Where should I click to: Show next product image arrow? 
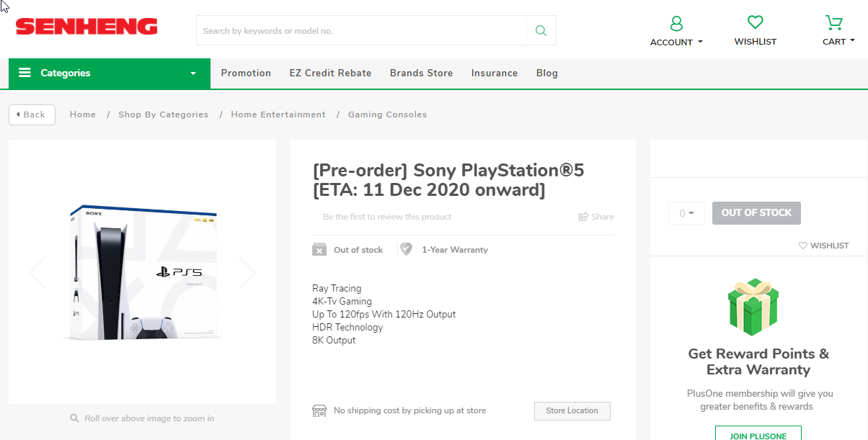247,272
